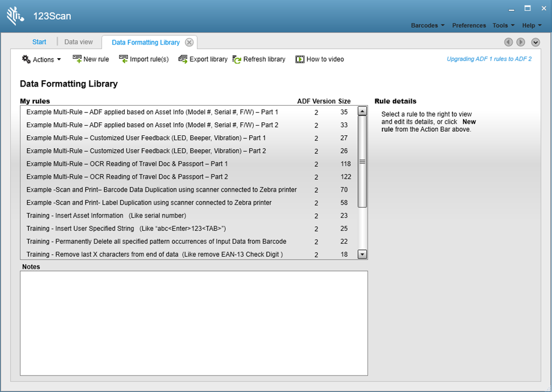Click the forward navigation arrow
This screenshot has height=392, width=552.
tap(520, 42)
